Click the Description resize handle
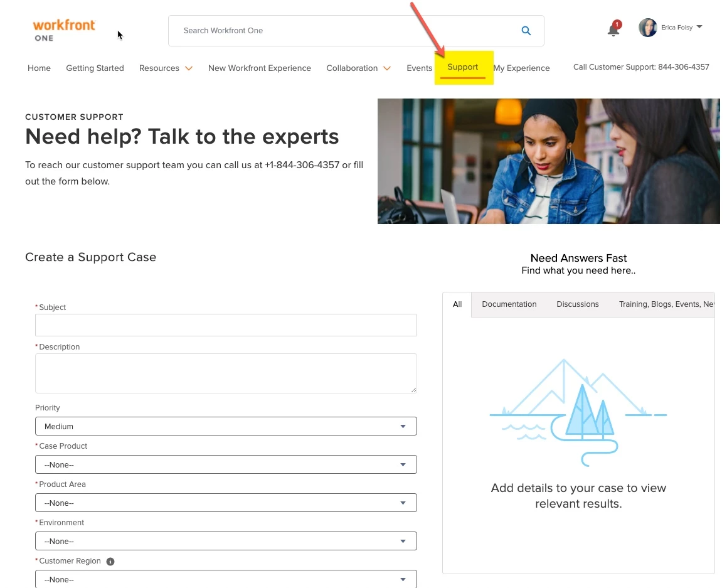 (x=413, y=390)
